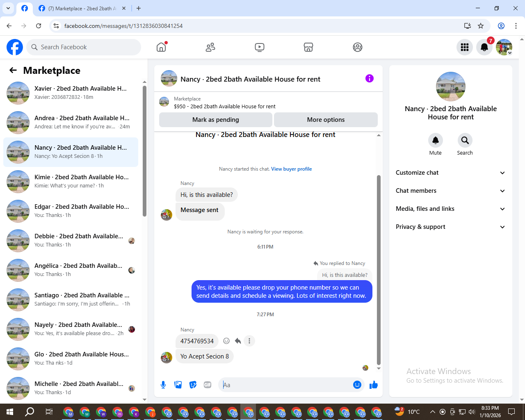Bookmark this page with the star icon
The height and width of the screenshot is (420, 525).
(x=481, y=26)
